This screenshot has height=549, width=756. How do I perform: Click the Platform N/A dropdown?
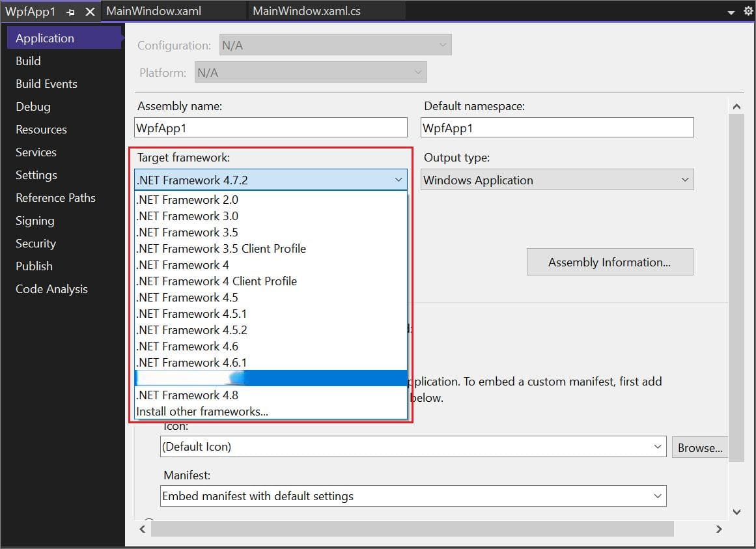[x=311, y=72]
